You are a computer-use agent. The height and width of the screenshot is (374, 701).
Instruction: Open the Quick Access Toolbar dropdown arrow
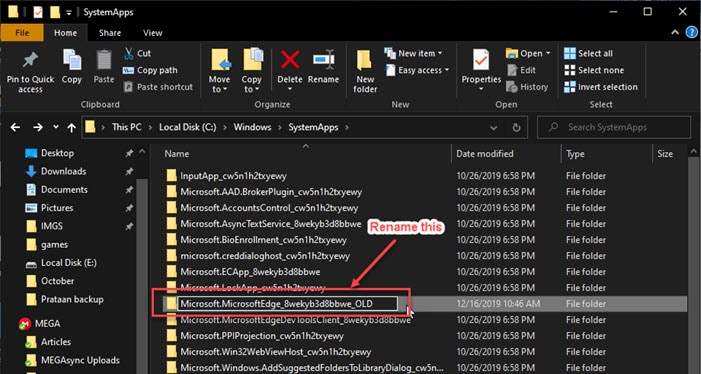pos(69,13)
